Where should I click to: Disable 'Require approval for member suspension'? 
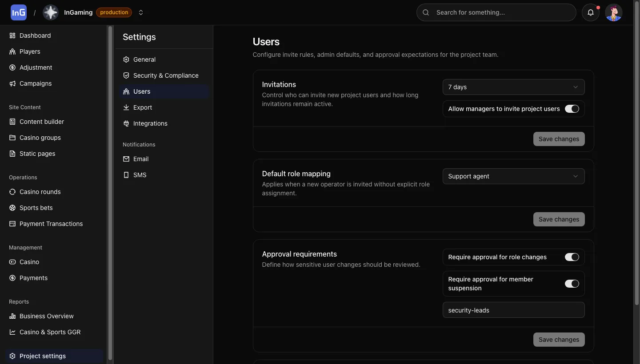pos(572,284)
